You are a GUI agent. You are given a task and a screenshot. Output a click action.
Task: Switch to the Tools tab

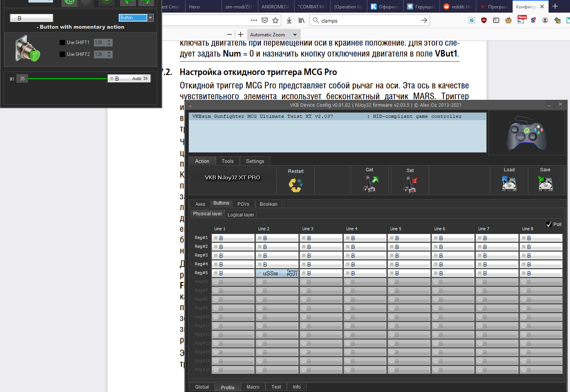pyautogui.click(x=228, y=161)
